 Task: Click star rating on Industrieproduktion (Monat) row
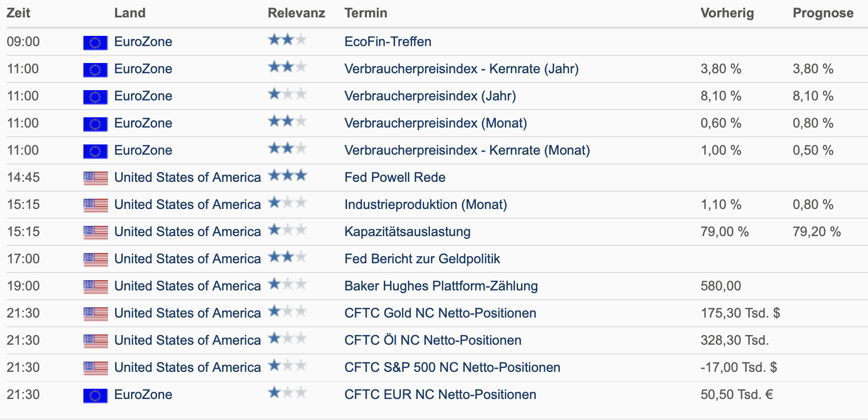287,203
